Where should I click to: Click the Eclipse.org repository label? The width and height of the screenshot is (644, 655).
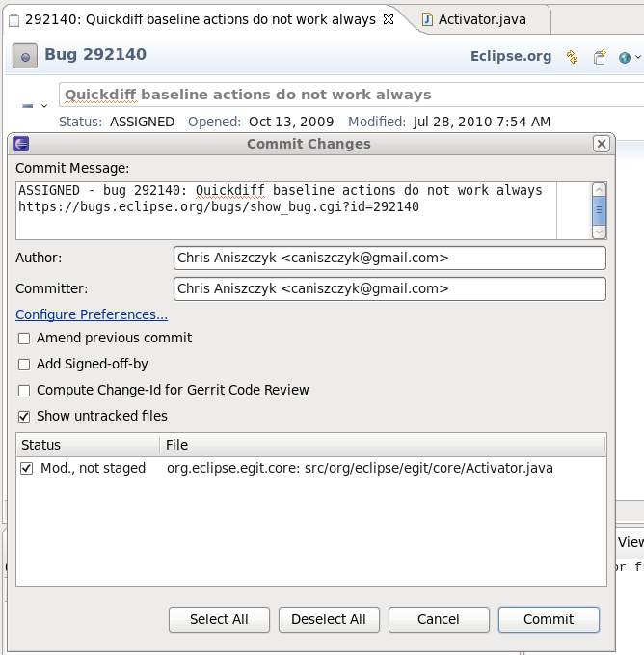pyautogui.click(x=511, y=56)
